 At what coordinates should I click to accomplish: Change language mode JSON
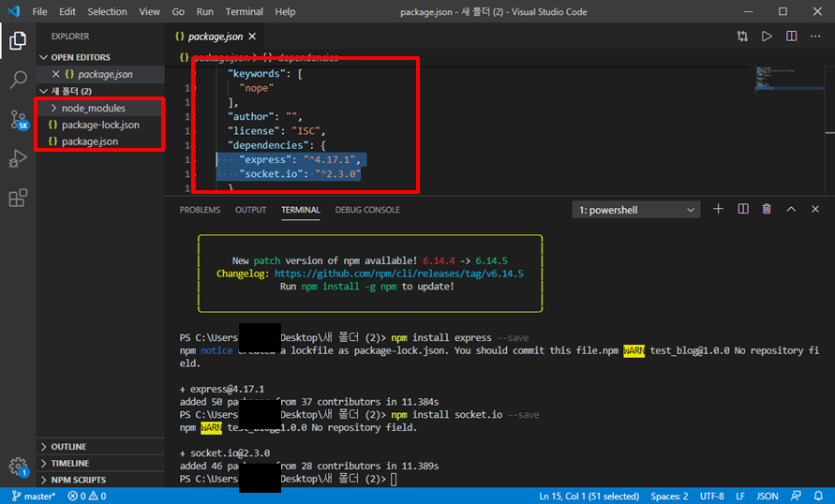pyautogui.click(x=768, y=496)
